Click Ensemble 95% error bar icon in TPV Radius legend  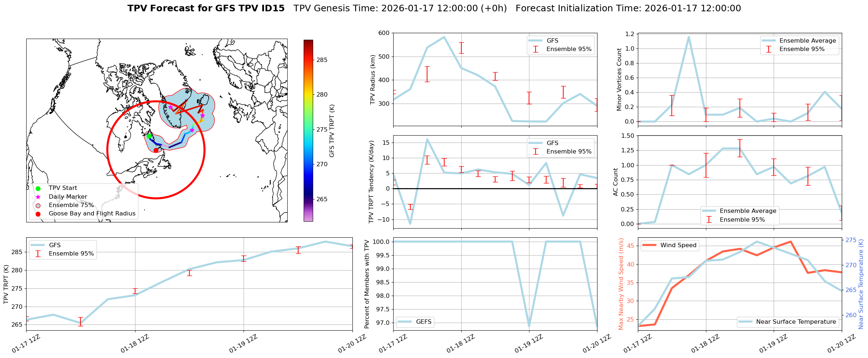pyautogui.click(x=536, y=49)
